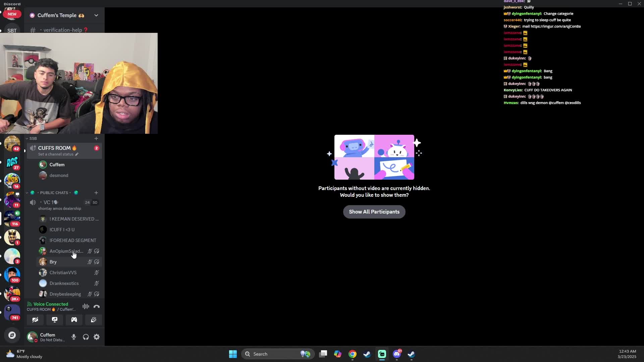This screenshot has height=362, width=644.
Task: Open Discover compass icon in server bar
Action: 12,335
